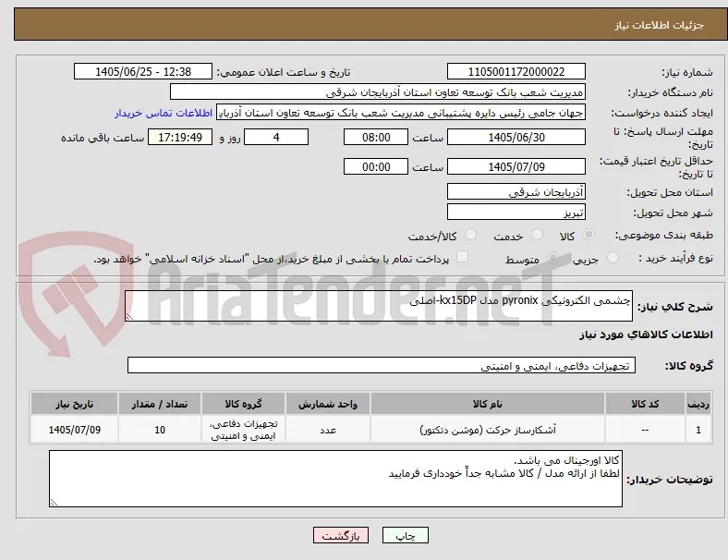Viewport: 728px width, 560px height.
Task: Select the متوسط purchase type radio
Action: click(552, 257)
